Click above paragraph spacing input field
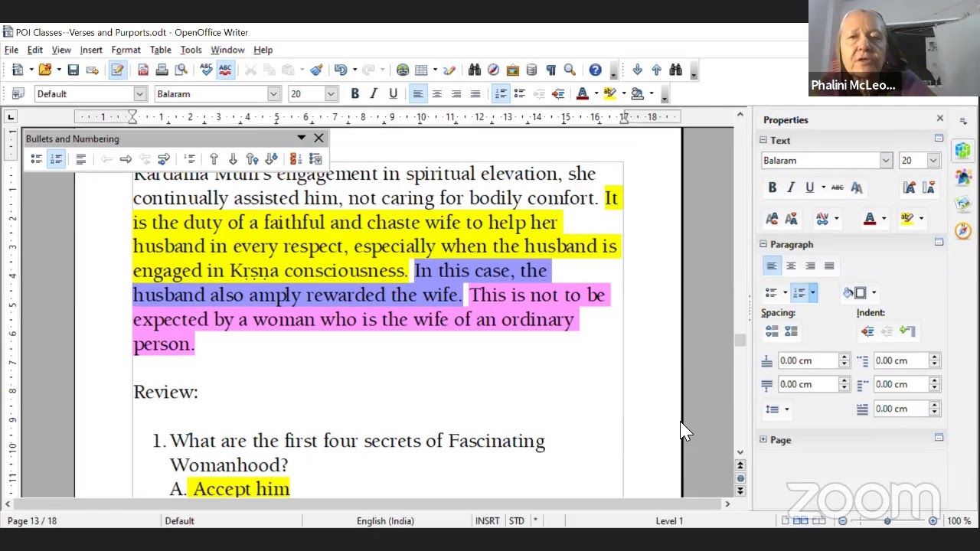This screenshot has width=980, height=551. click(808, 360)
